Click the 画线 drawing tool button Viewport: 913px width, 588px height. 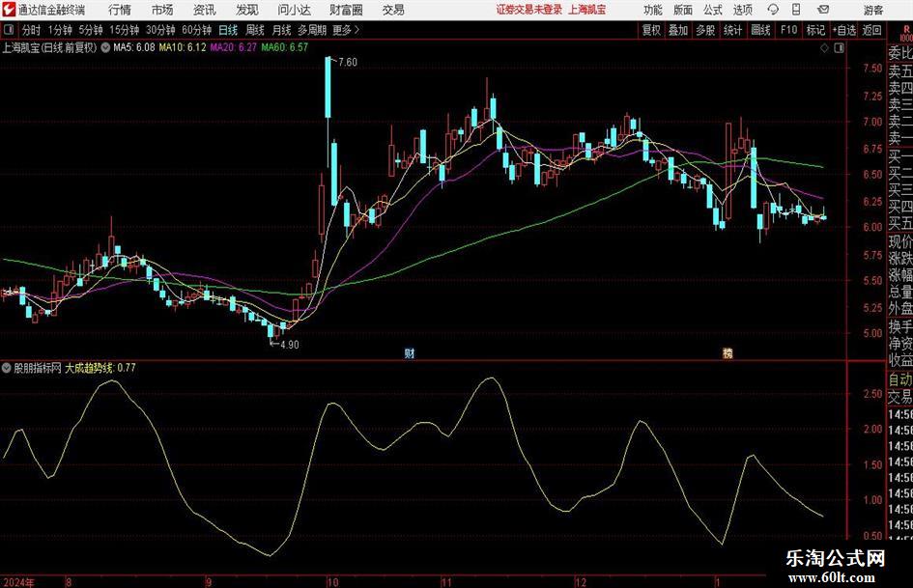[760, 30]
